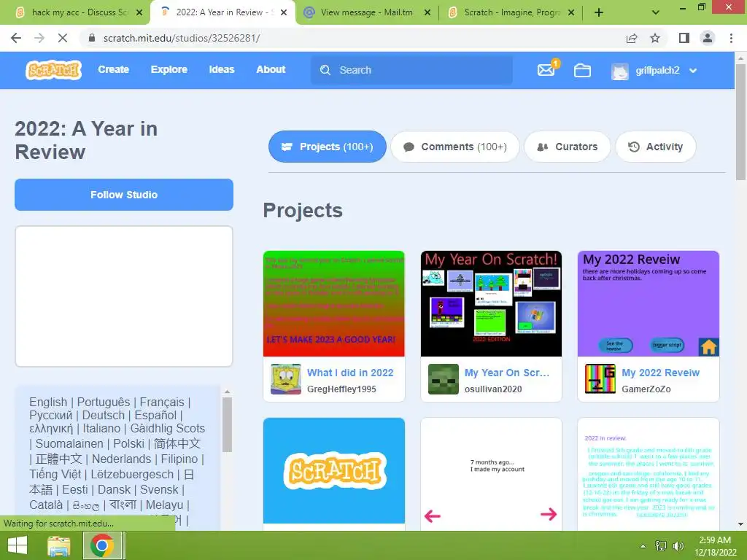Open the My Stuff folder icon
The width and height of the screenshot is (747, 560).
582,71
